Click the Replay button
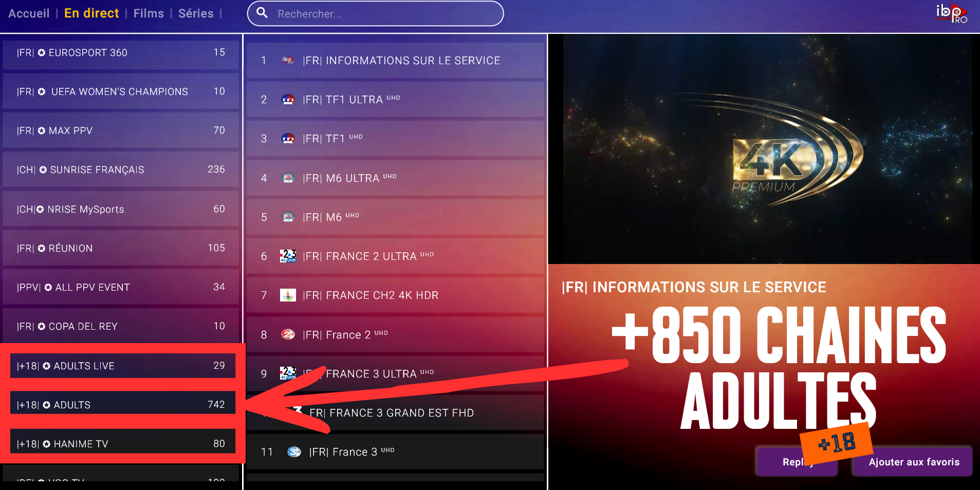This screenshot has height=490, width=980. pos(797,462)
